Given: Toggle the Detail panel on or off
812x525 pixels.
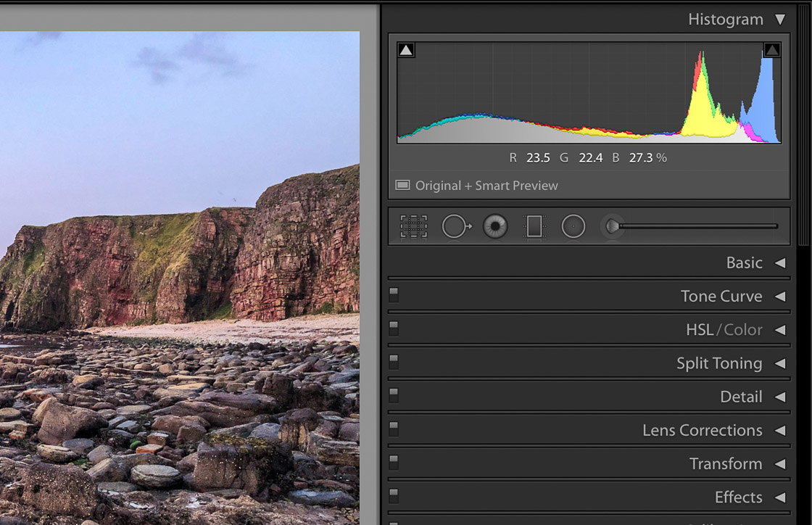Looking at the screenshot, I should click(x=392, y=394).
